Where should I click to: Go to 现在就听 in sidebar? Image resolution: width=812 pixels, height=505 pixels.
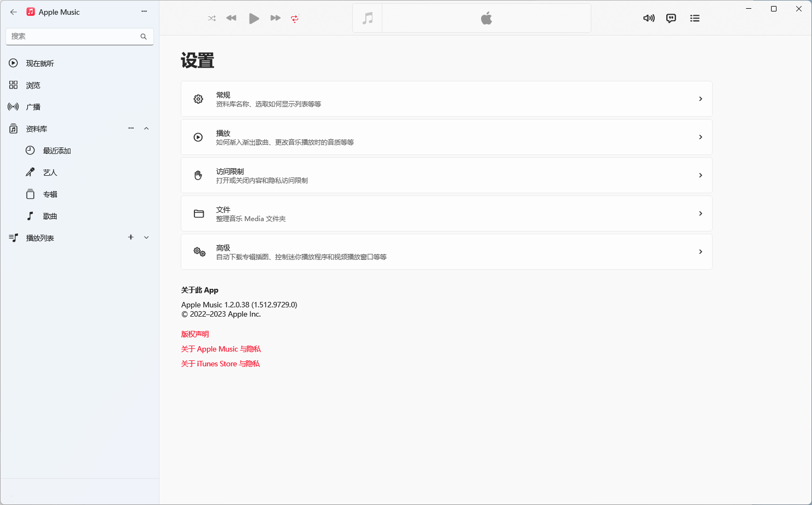pos(40,63)
